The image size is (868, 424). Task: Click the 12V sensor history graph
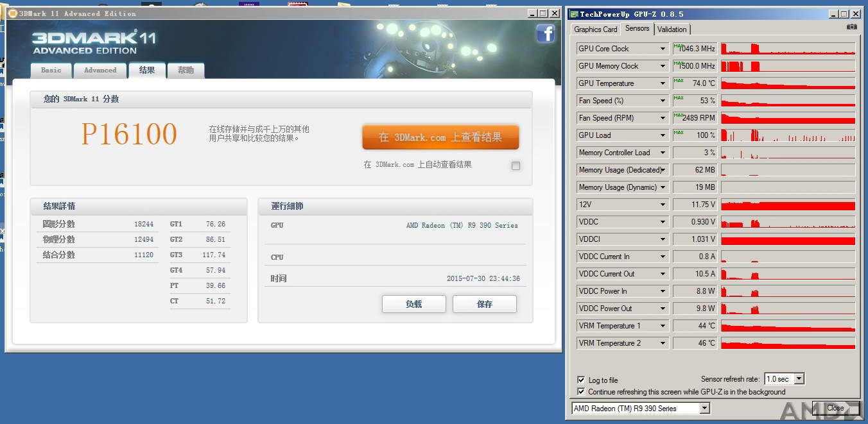coord(788,205)
